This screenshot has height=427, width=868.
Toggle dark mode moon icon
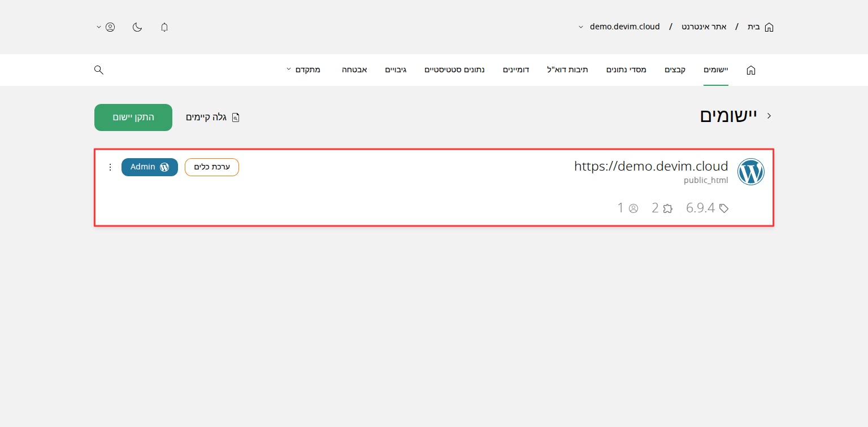tap(137, 27)
